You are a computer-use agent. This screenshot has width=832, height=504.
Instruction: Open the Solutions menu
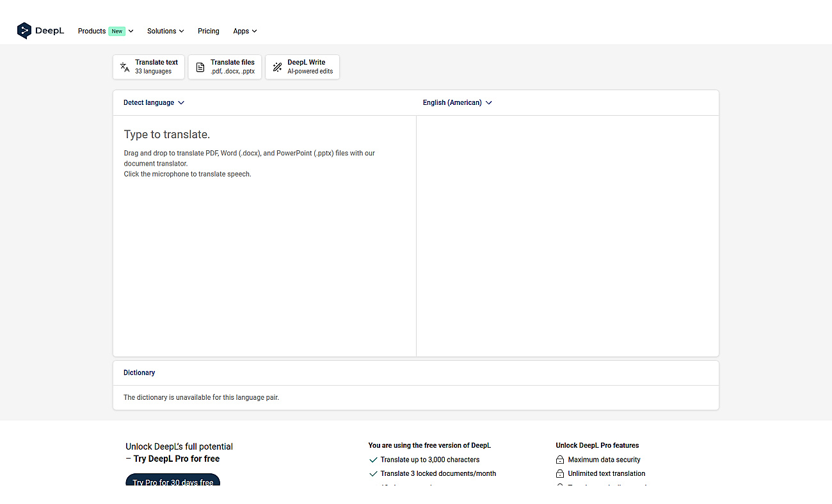click(x=165, y=31)
